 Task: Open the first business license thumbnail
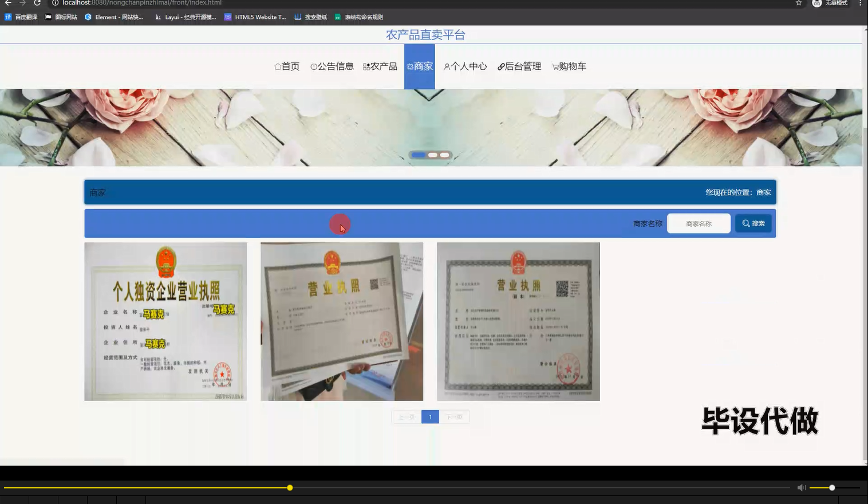coord(165,321)
